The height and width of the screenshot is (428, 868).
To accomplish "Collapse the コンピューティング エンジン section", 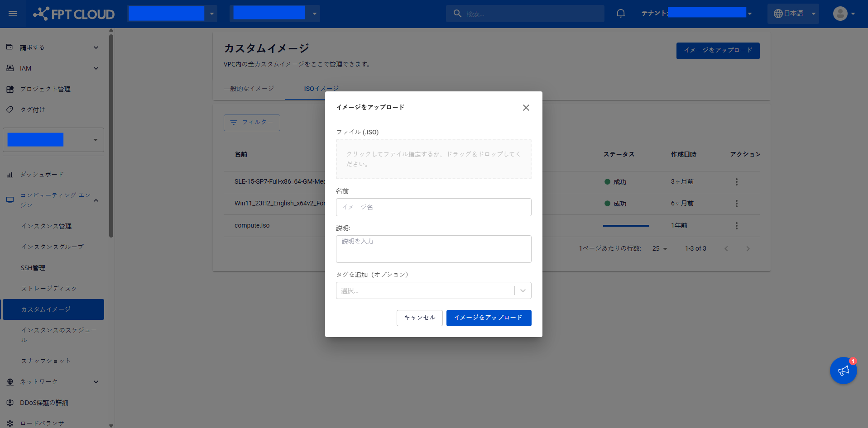I will point(96,200).
